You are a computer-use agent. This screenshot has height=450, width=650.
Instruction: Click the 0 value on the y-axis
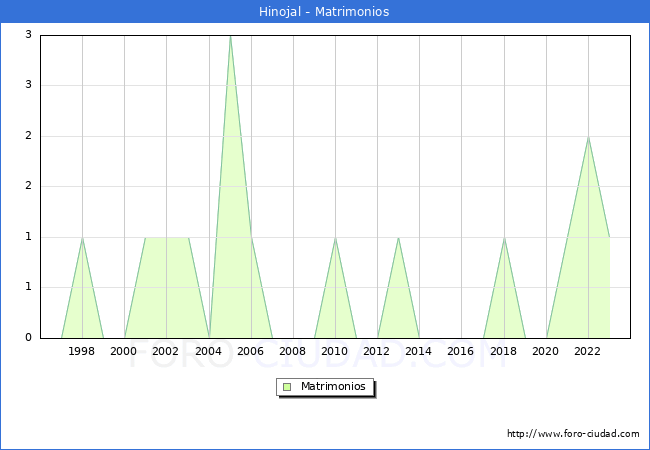[x=29, y=338]
